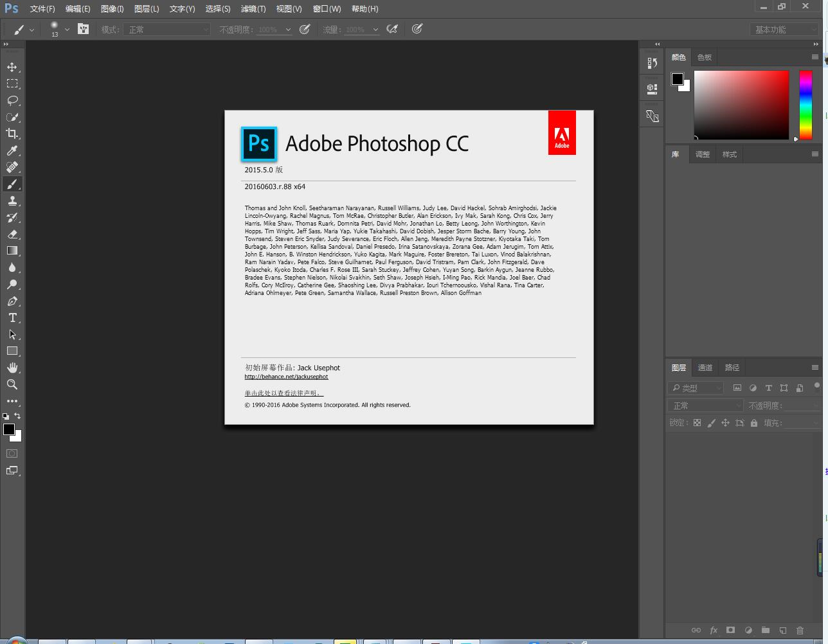Select the Clone Stamp tool

click(x=12, y=201)
